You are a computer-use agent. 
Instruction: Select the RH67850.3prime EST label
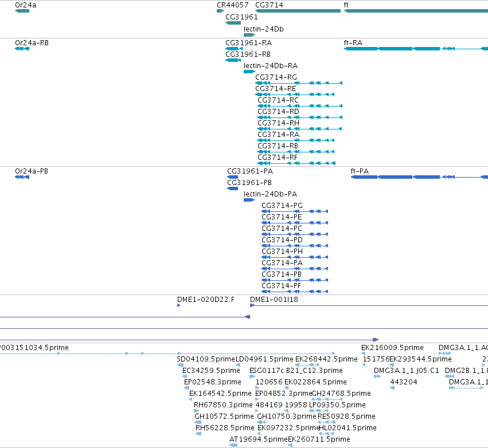click(x=223, y=405)
